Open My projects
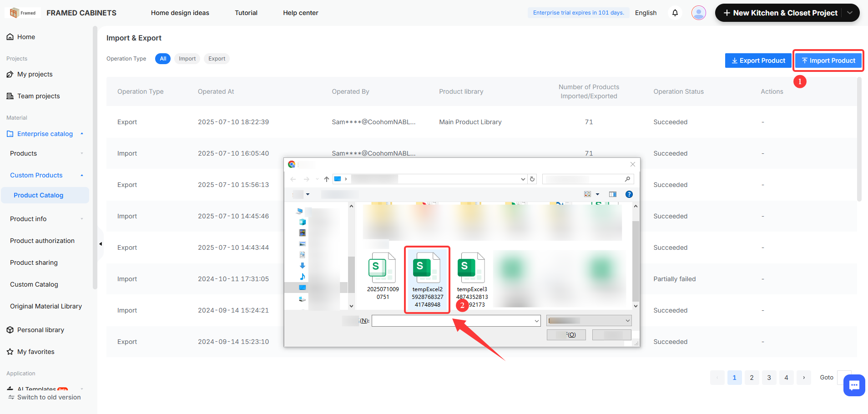 pyautogui.click(x=35, y=74)
